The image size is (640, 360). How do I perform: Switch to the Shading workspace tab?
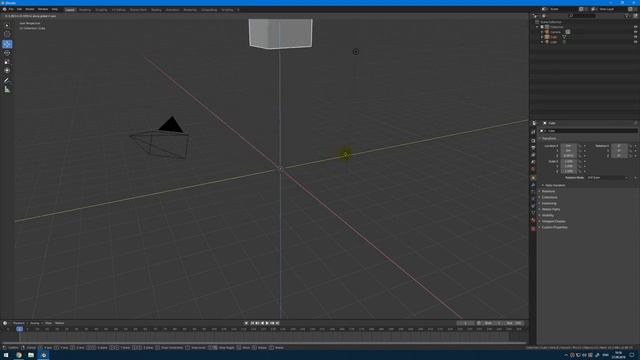pyautogui.click(x=156, y=10)
